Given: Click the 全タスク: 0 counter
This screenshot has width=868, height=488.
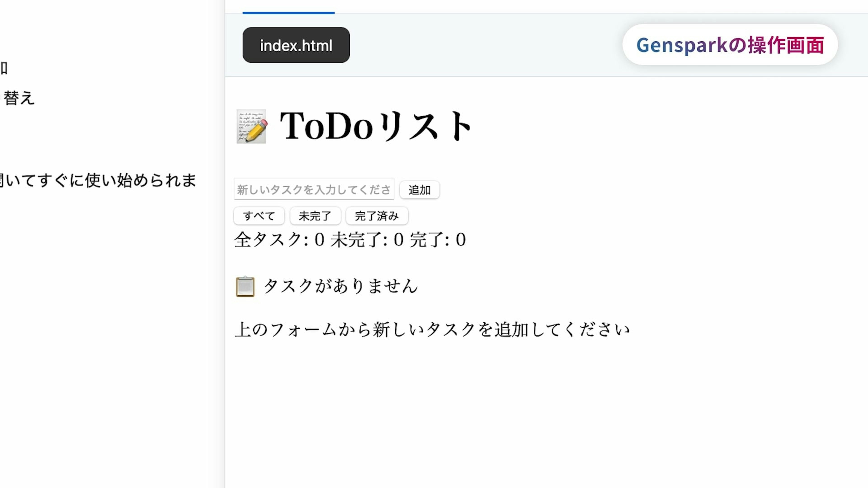Looking at the screenshot, I should click(279, 240).
